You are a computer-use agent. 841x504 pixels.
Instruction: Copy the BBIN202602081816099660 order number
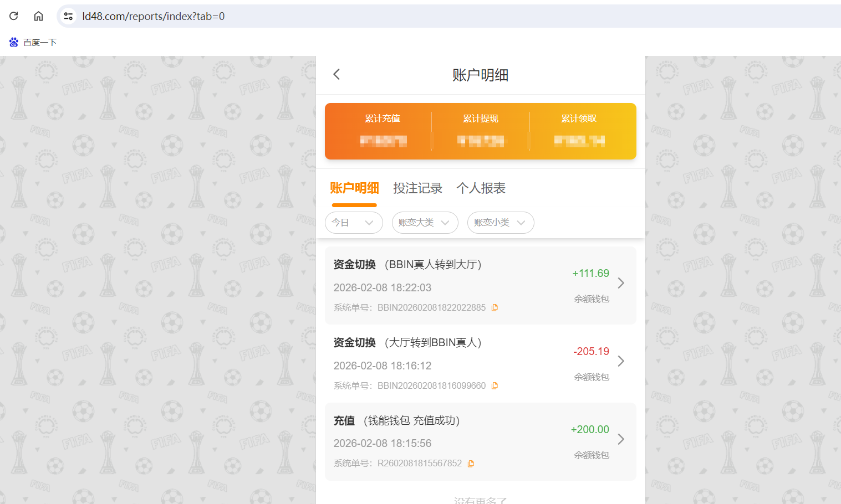(x=495, y=385)
